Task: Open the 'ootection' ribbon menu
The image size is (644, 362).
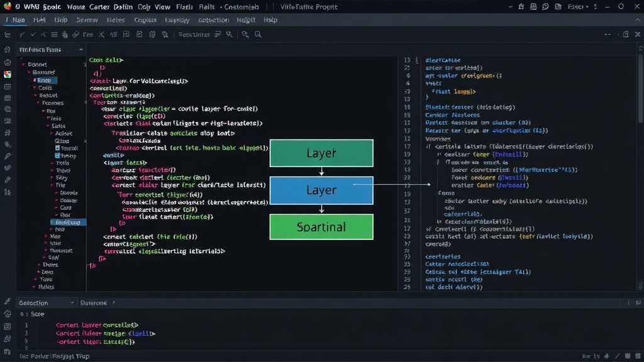Action: [x=214, y=19]
